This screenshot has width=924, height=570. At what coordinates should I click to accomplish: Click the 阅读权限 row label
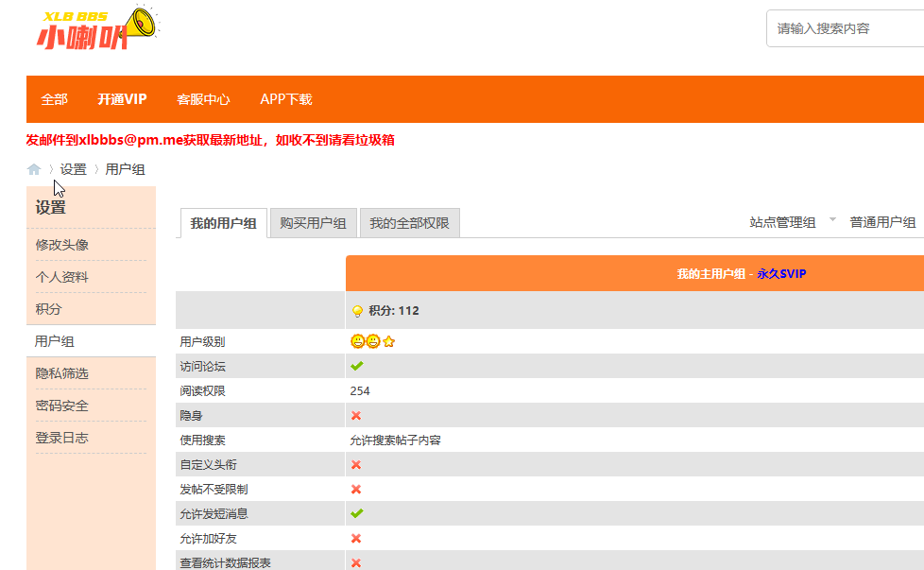[x=202, y=390]
